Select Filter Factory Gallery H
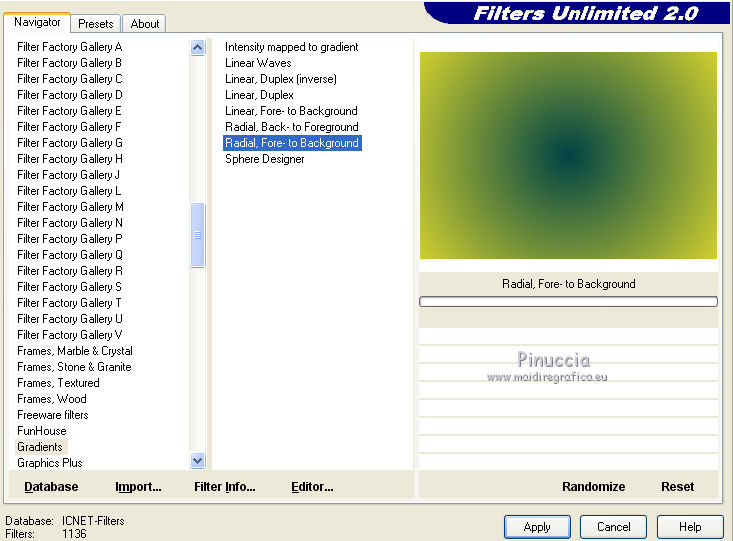This screenshot has height=541, width=733. point(70,159)
